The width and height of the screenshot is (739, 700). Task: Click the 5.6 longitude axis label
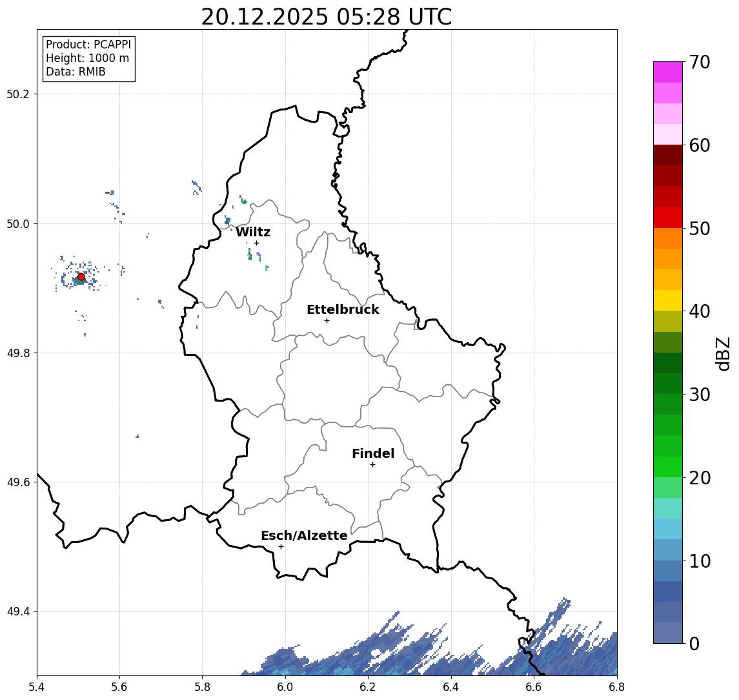tap(119, 687)
